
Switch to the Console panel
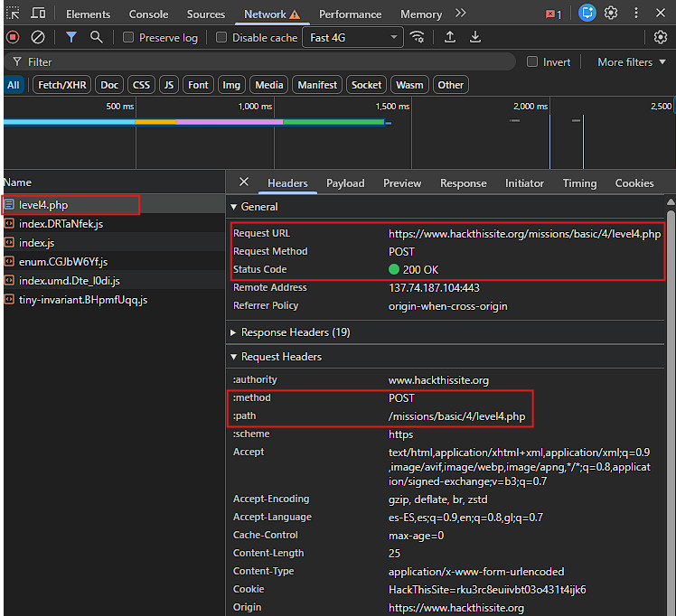[149, 14]
